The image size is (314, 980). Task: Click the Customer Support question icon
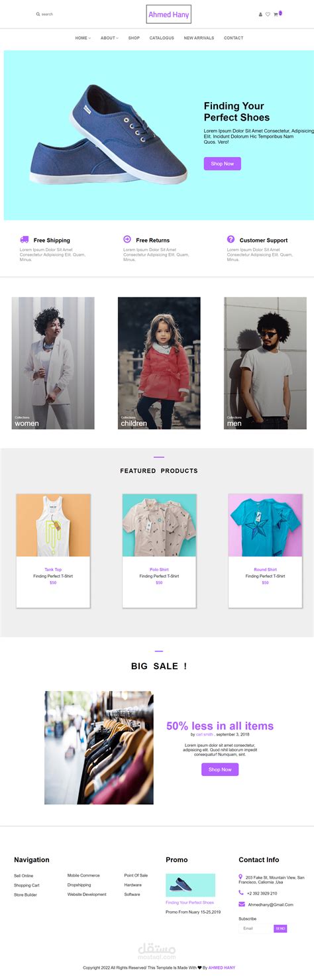point(231,239)
